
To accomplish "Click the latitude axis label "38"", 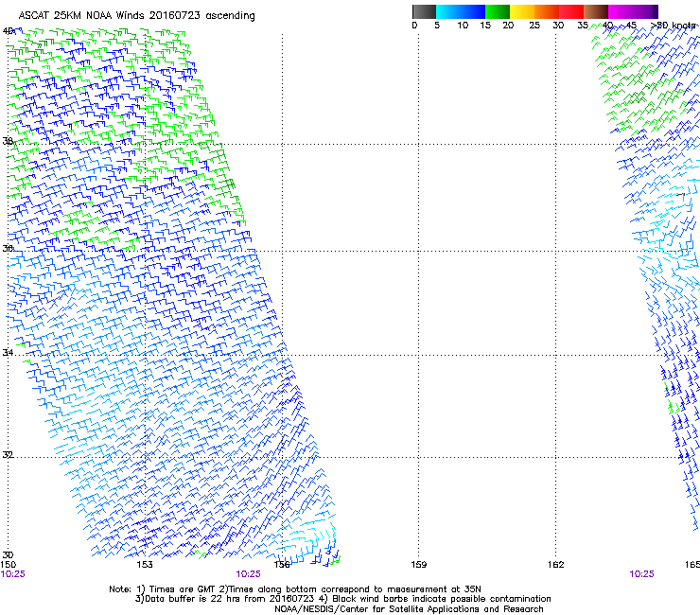I will coord(8,141).
